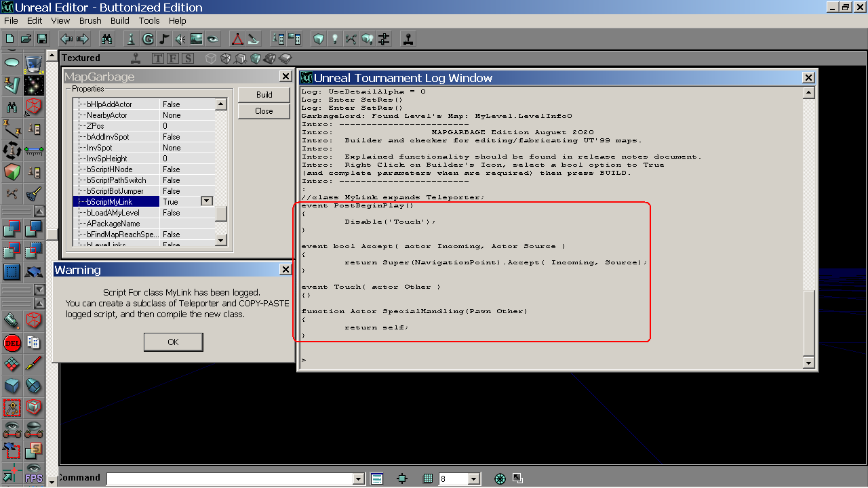
Task: Open the Tools menu
Action: 149,20
